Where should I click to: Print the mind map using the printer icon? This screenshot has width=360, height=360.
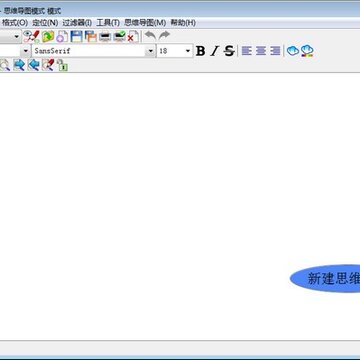[x=105, y=36]
